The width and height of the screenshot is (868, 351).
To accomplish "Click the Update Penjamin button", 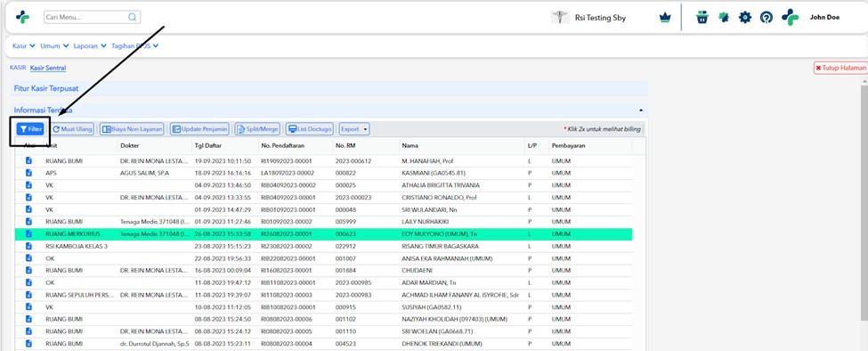I will (199, 129).
